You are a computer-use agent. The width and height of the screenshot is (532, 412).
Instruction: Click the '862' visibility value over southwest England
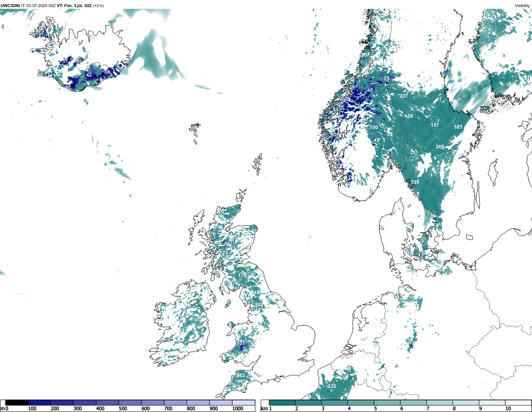241,375
